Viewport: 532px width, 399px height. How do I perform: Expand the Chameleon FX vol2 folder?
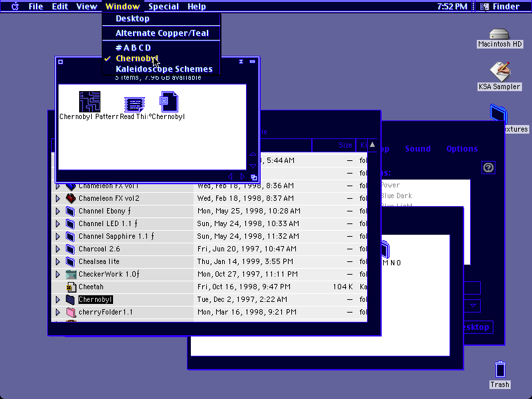[x=58, y=198]
